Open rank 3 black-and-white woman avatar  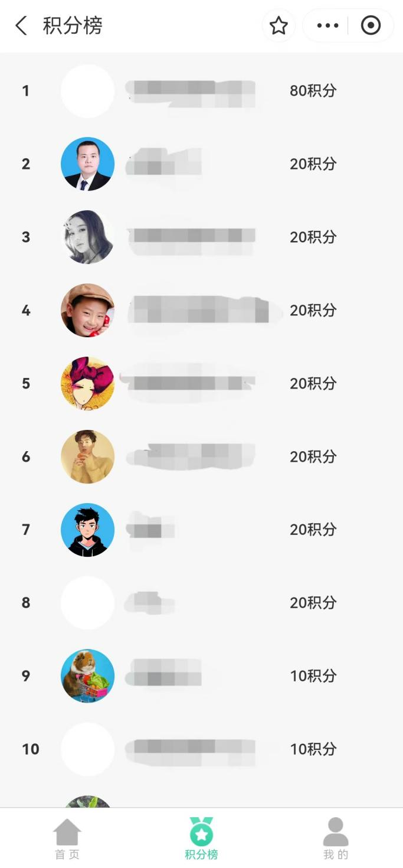[87, 237]
